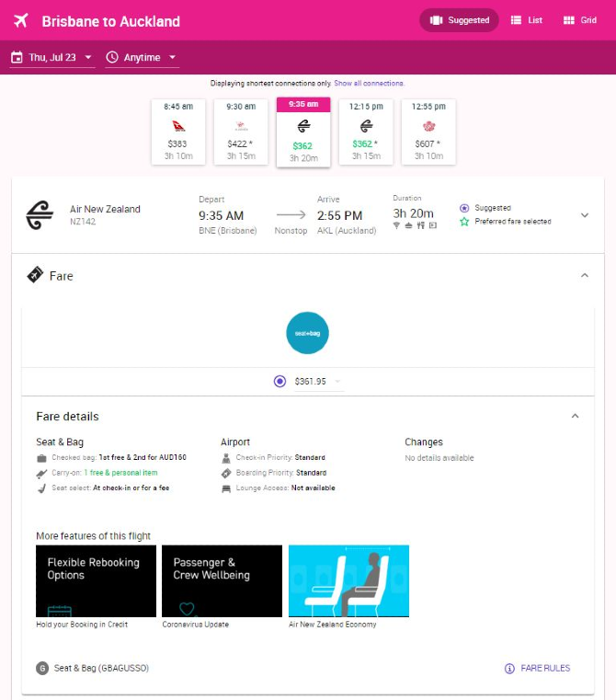
Task: Collapse the Fare details section
Action: 575,416
